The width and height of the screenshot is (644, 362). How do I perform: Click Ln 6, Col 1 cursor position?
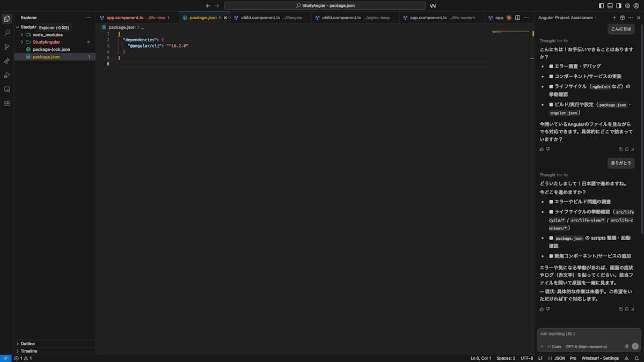[x=481, y=358]
